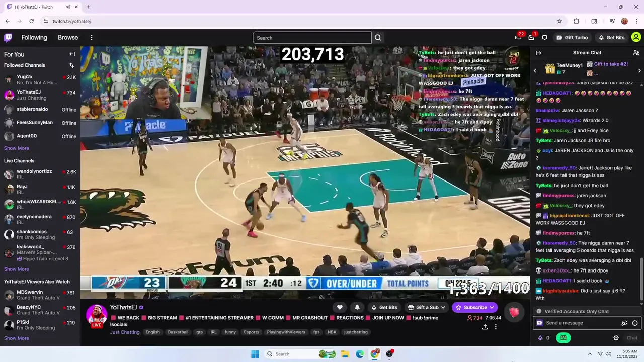This screenshot has height=362, width=644.
Task: Collapse Stream Chat with arrow icon
Action: (538, 53)
